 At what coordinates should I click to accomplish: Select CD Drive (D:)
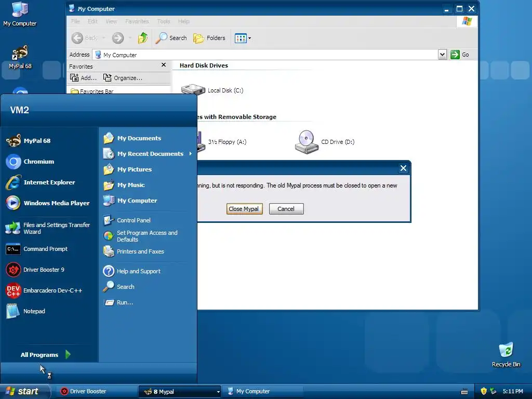(x=325, y=142)
